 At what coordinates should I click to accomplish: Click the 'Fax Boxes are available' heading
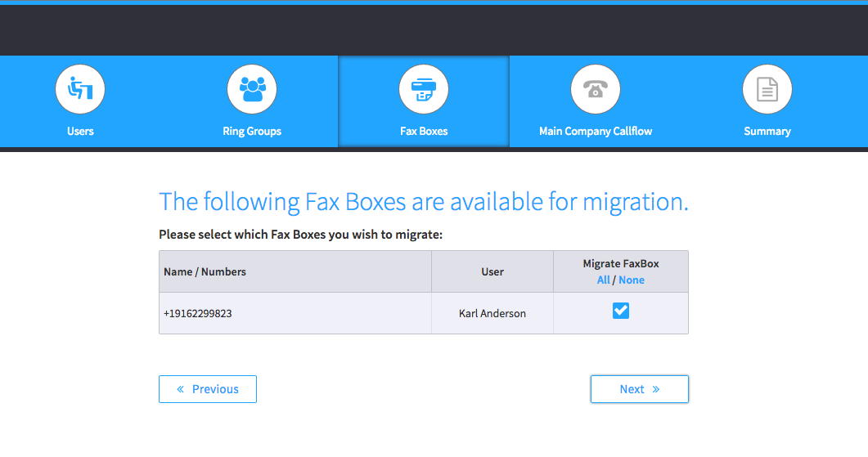[424, 202]
